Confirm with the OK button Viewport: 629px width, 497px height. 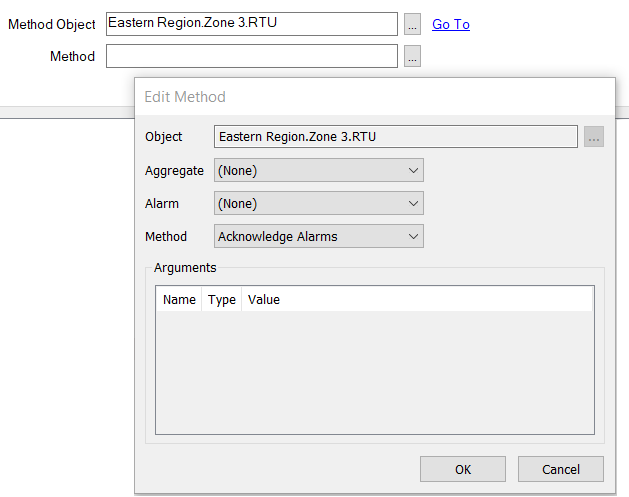(x=462, y=469)
